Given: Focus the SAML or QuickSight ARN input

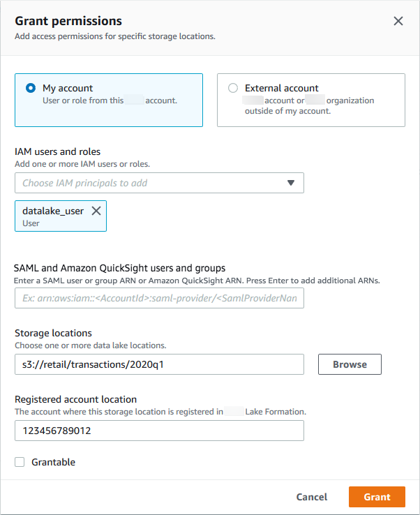Looking at the screenshot, I should click(159, 298).
